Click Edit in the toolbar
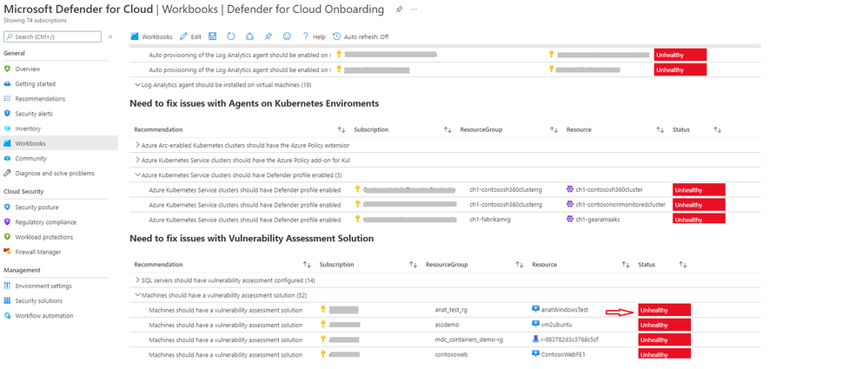The width and height of the screenshot is (868, 369). coord(190,36)
